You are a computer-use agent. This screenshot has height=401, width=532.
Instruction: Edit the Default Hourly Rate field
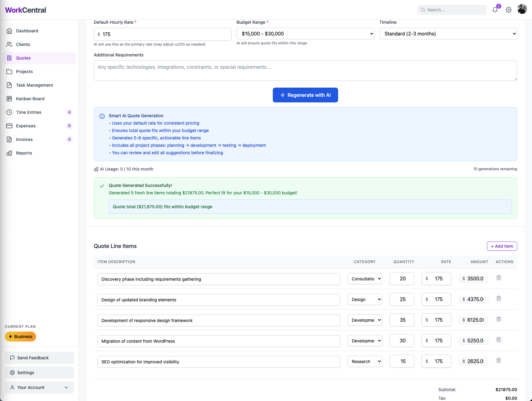point(162,34)
